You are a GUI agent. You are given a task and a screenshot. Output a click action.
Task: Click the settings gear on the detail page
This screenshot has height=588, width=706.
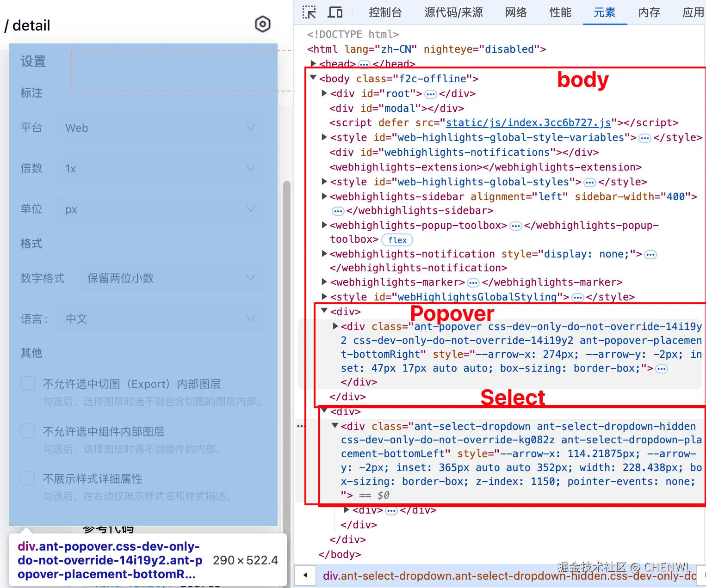point(262,24)
